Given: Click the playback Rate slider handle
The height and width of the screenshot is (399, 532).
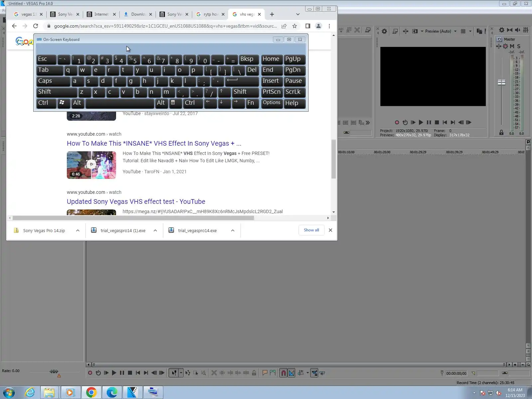Looking at the screenshot, I should [x=54, y=371].
